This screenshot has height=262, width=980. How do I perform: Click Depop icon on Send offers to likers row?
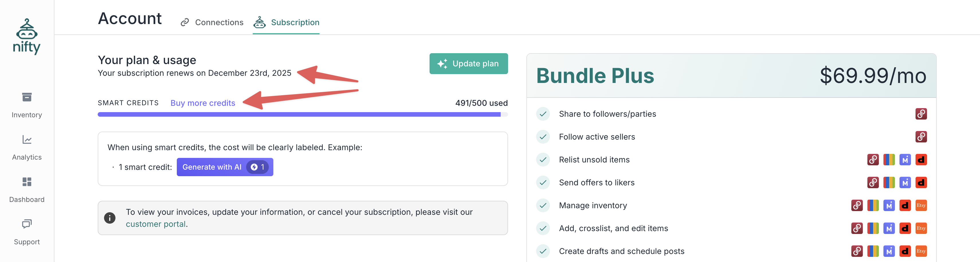pos(921,183)
